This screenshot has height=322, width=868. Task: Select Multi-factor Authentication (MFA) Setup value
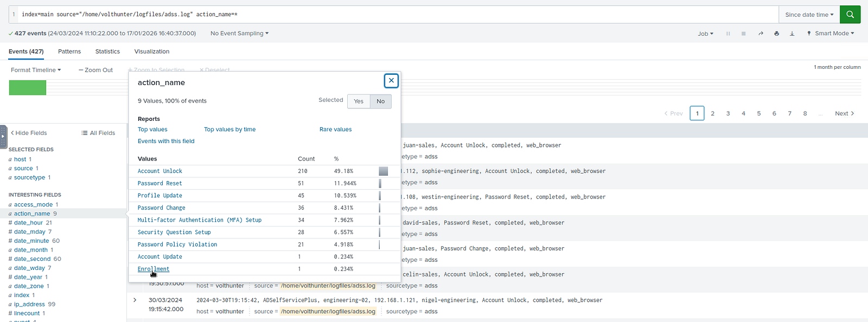click(x=200, y=220)
